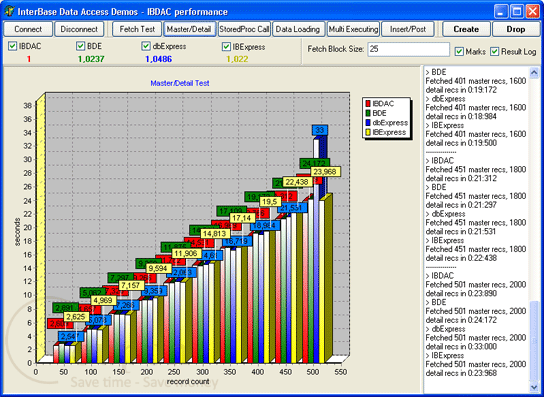Click the Connect button

pos(28,29)
